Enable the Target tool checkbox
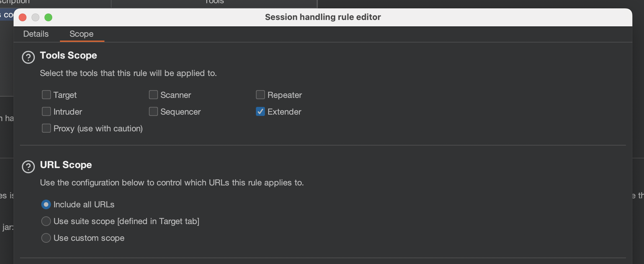The width and height of the screenshot is (644, 264). pyautogui.click(x=46, y=95)
